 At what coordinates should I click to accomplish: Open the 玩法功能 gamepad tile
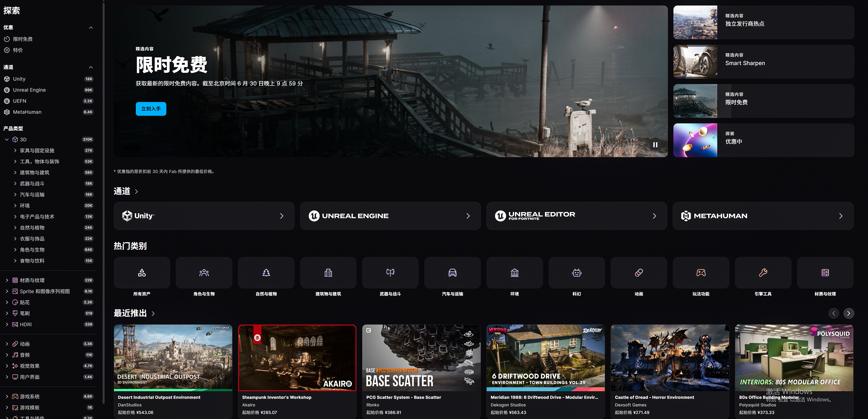[x=701, y=273]
